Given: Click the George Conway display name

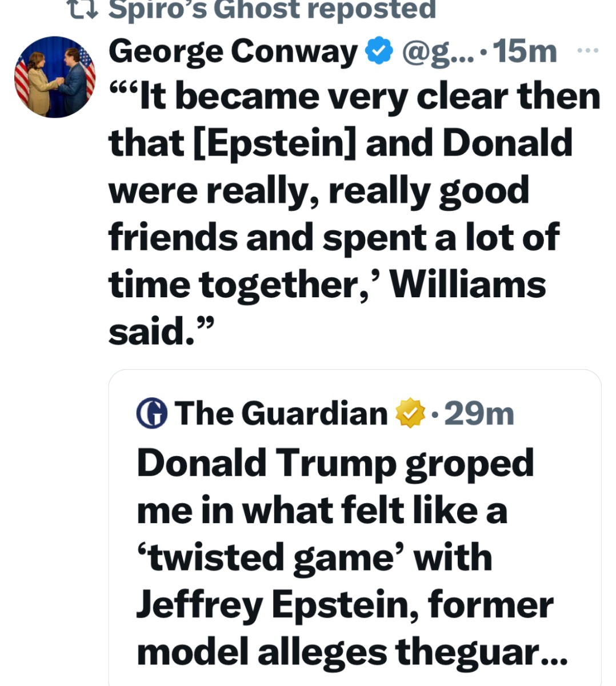Looking at the screenshot, I should (x=233, y=52).
